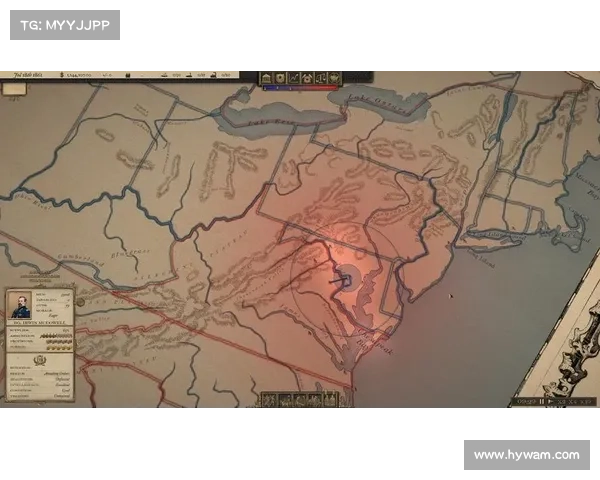
Task: Open the balance scales policy icon
Action: (x=321, y=78)
